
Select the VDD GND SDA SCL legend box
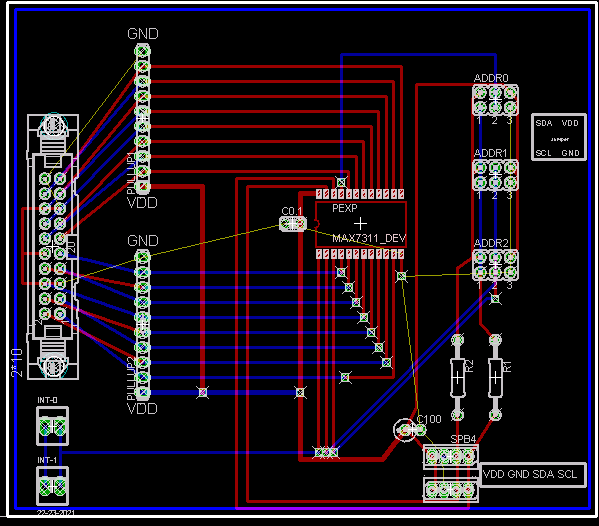[533, 475]
